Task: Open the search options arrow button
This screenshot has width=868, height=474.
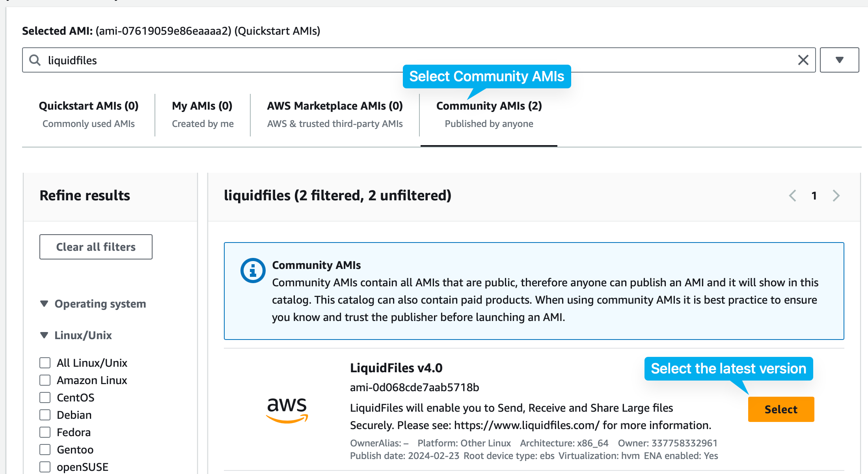Action: pyautogui.click(x=839, y=60)
